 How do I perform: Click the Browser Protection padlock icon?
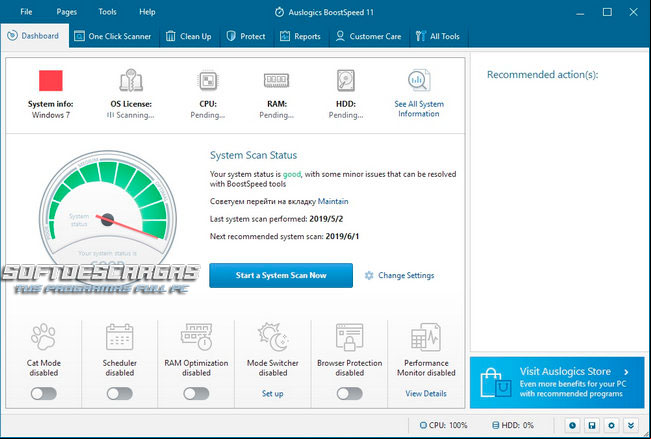[350, 336]
